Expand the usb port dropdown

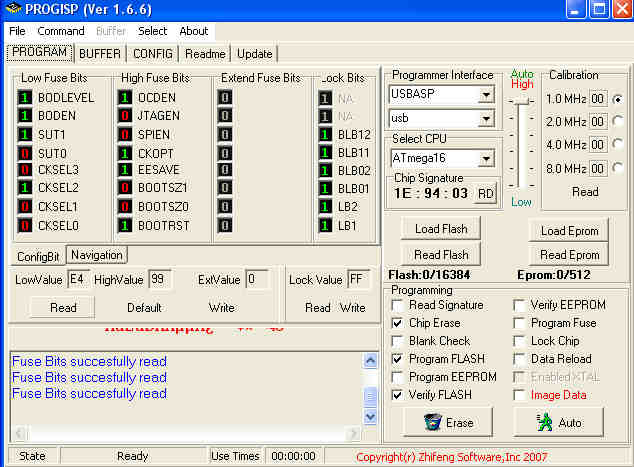(486, 119)
